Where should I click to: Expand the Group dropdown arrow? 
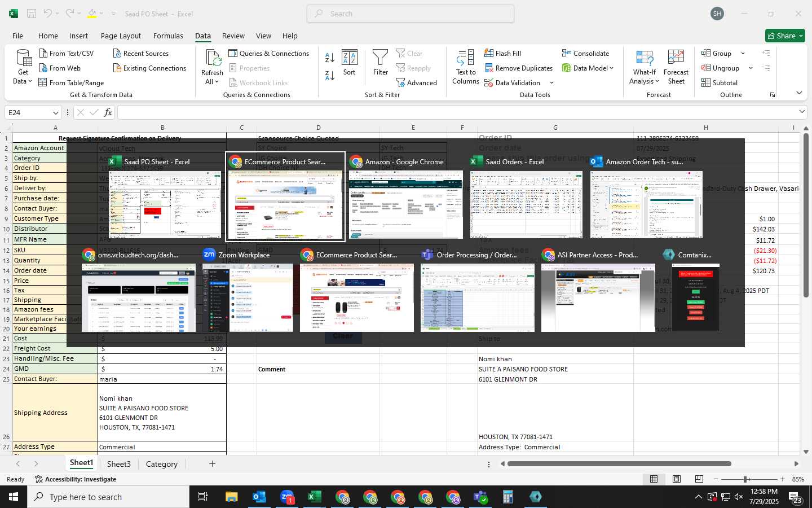(743, 54)
